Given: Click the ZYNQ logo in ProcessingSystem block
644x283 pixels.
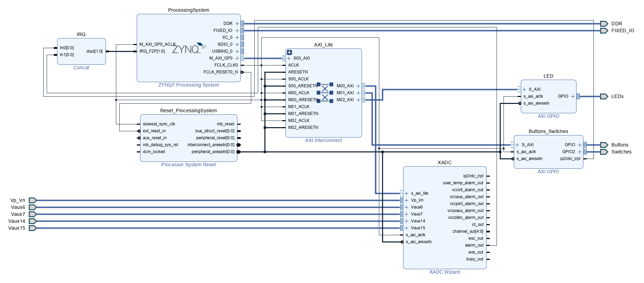Looking at the screenshot, I should (x=189, y=48).
